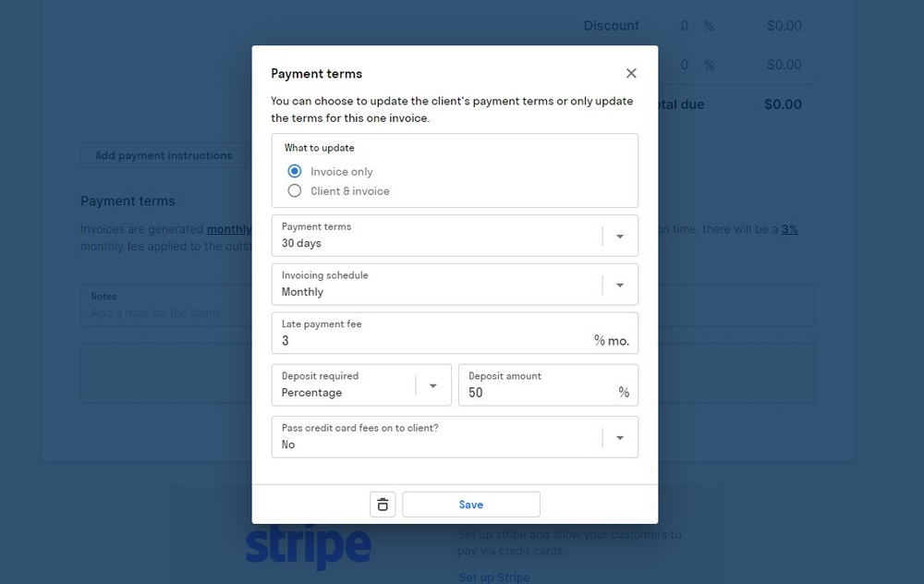Click Add payment instructions button in background
This screenshot has height=584, width=924.
pos(164,155)
